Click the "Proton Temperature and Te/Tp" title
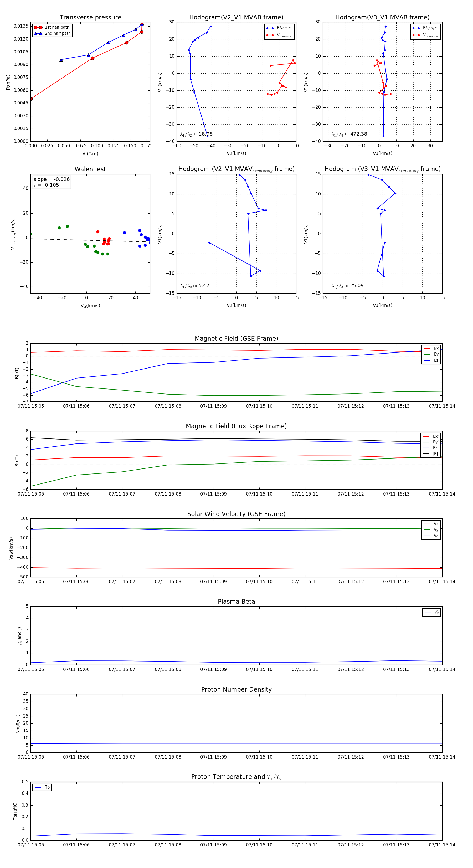This screenshot has height=868, width=473. (x=236, y=777)
